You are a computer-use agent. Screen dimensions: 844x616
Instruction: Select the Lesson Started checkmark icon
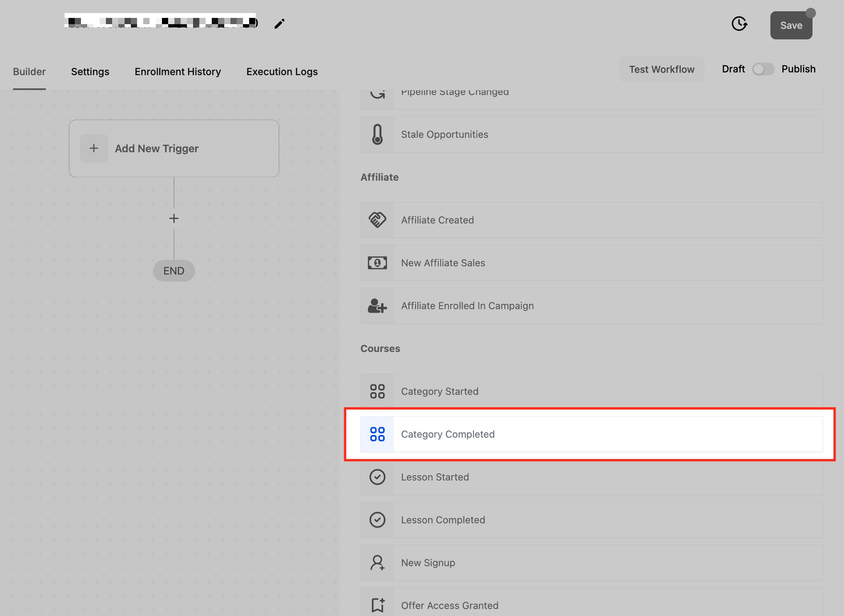coord(377,477)
